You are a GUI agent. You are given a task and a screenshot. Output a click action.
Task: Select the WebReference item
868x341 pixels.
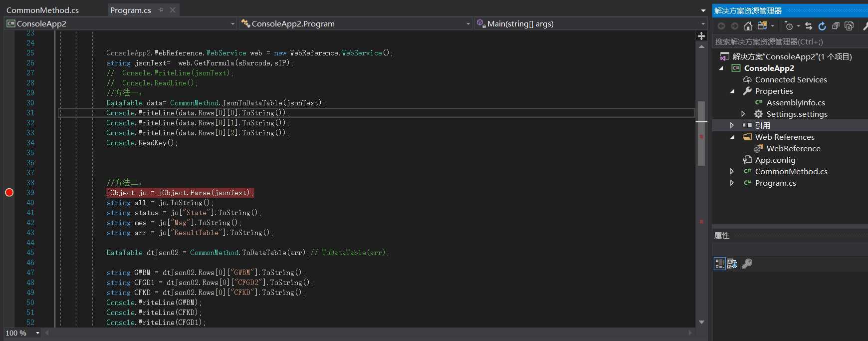(793, 149)
